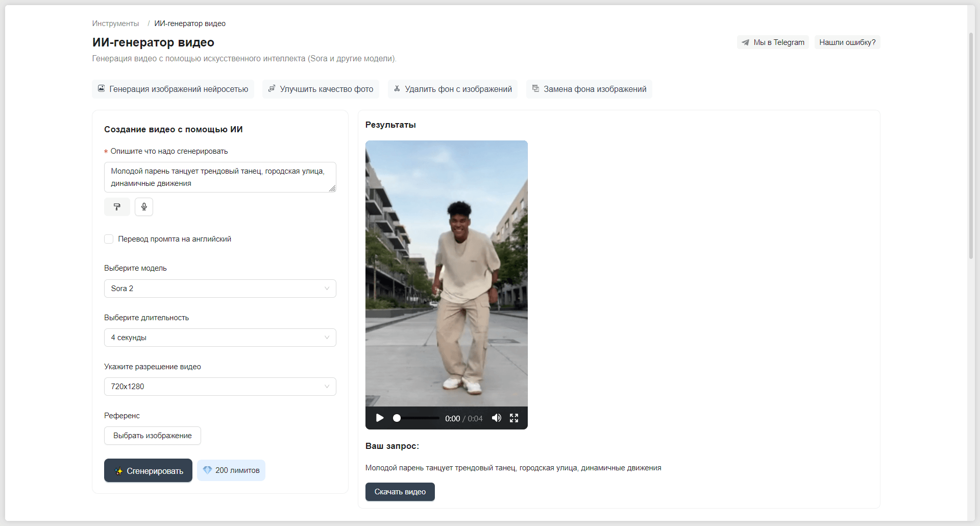This screenshot has height=526, width=980.
Task: Open Генерация изображений нейросетью tool
Action: pos(173,89)
